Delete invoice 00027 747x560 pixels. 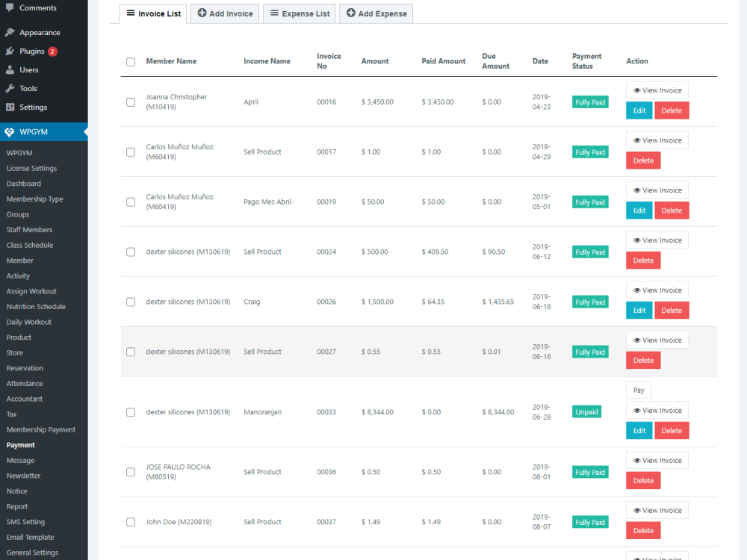coord(643,361)
